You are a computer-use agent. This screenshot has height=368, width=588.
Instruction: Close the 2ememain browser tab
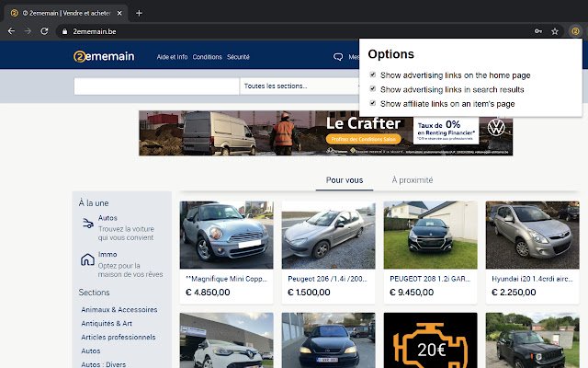119,13
